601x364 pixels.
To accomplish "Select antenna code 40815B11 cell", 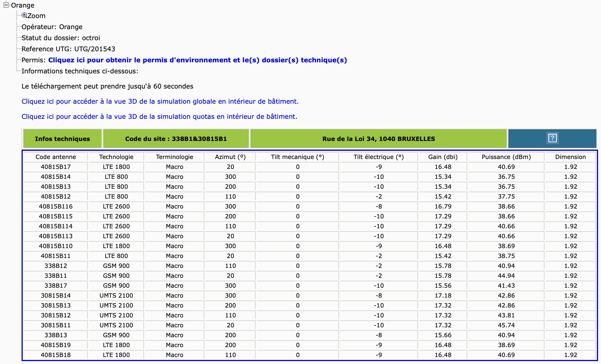I will (56, 256).
